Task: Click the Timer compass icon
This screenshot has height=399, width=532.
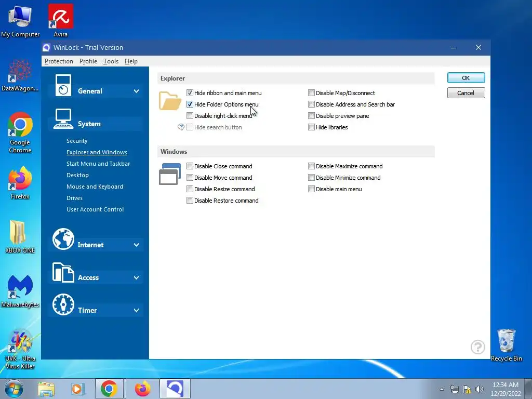Action: point(63,304)
